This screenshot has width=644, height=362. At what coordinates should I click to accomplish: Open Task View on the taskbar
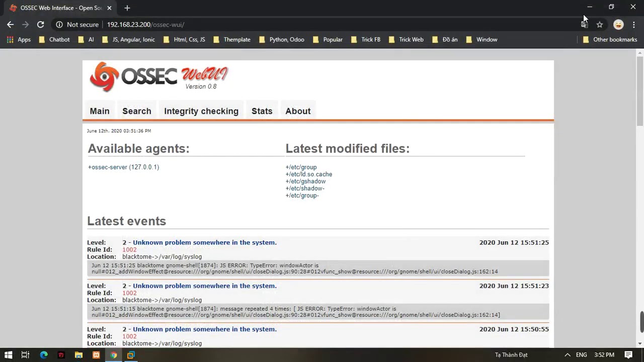25,355
